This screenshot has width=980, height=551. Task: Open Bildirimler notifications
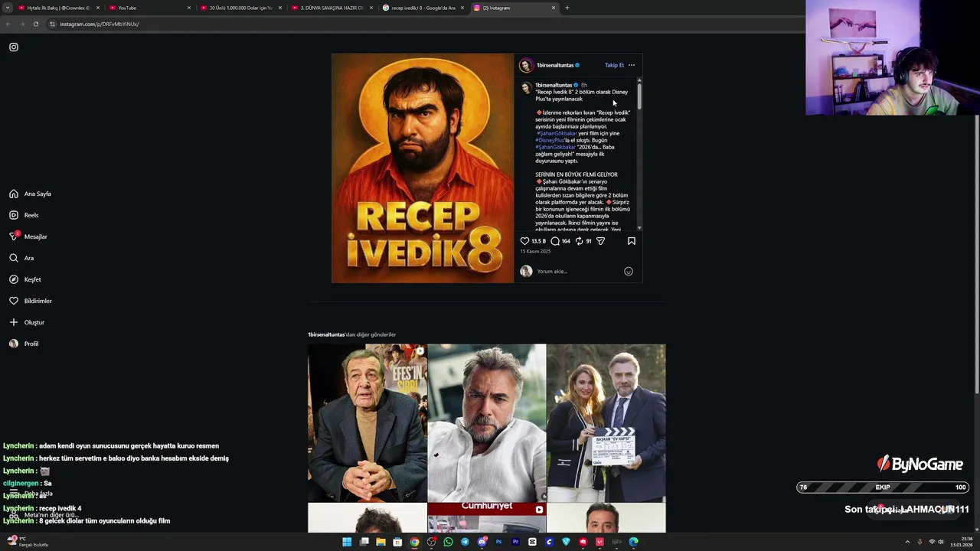point(31,301)
